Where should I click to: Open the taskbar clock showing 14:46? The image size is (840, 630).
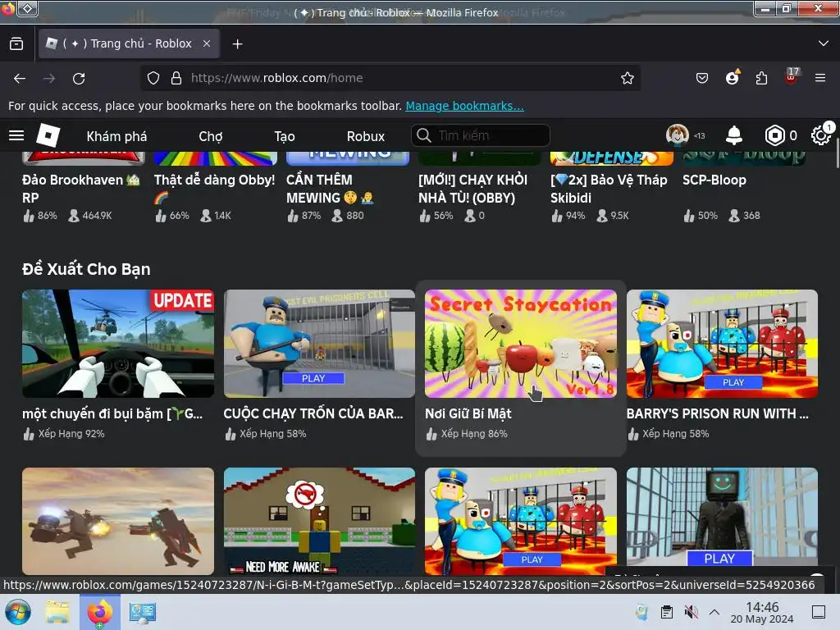click(762, 612)
